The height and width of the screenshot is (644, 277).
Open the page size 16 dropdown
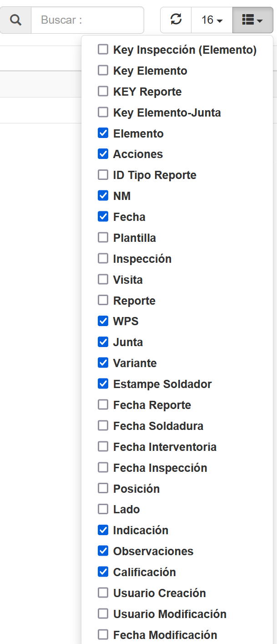coord(212,20)
